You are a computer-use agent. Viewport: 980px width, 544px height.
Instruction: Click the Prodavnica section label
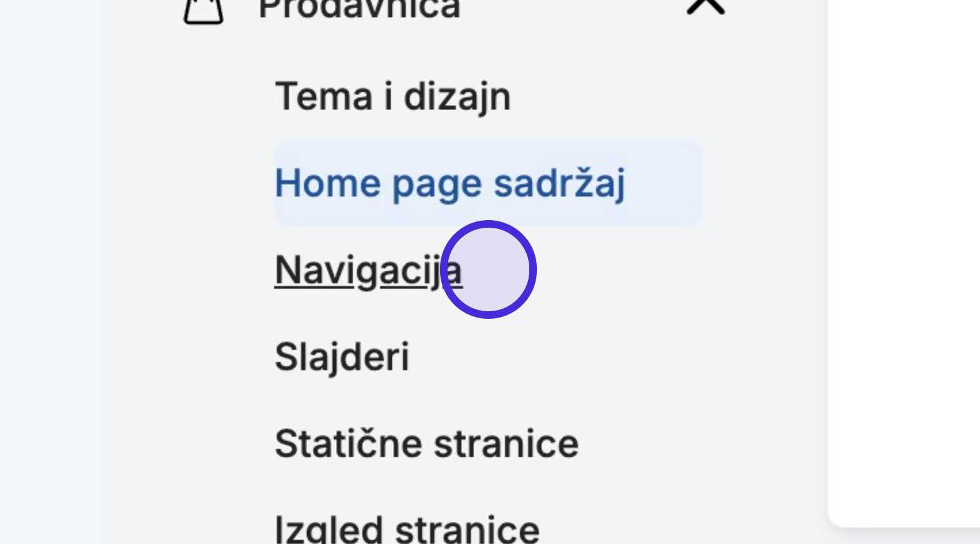pos(360,10)
